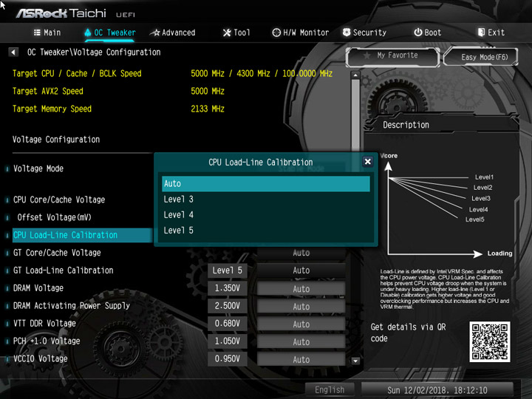Select the Voltage Mode setting row
532x399 pixels.
tap(38, 168)
